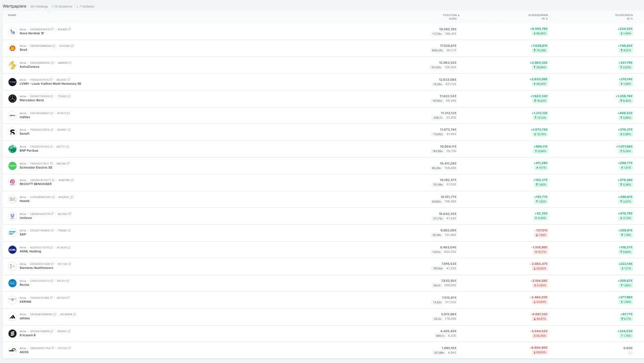
Task: Copy Novo Nordisk ISIN DK0060534915
Action: tap(53, 29)
